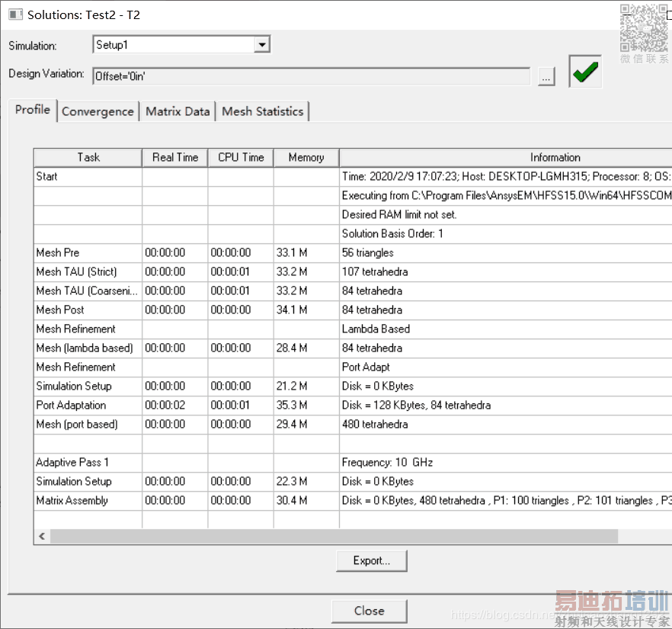Click the '22.3 M' memory cell
This screenshot has width=672, height=629.
(x=306, y=482)
